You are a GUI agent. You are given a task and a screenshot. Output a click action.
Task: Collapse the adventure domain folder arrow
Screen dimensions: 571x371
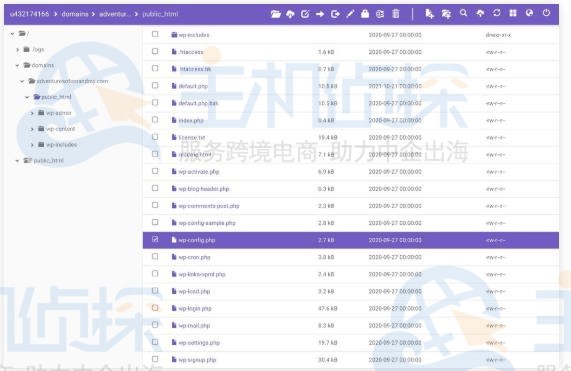coord(22,81)
